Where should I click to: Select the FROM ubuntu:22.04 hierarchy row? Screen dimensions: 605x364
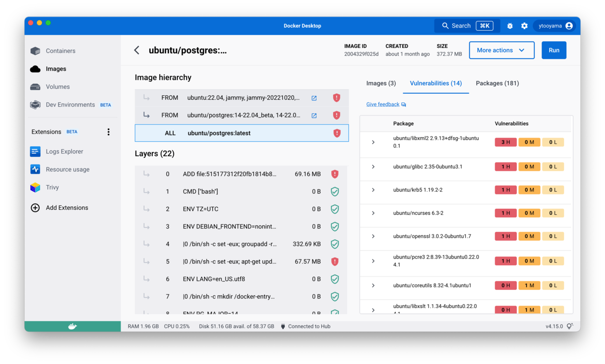click(x=241, y=98)
